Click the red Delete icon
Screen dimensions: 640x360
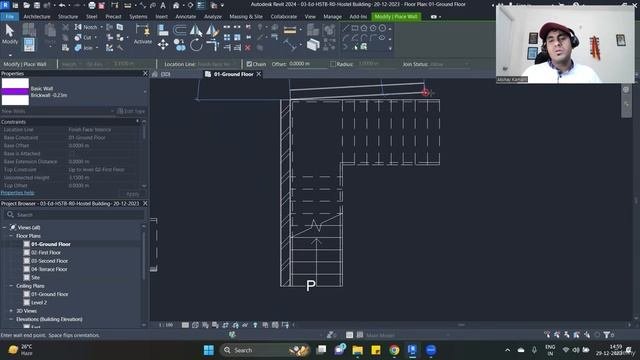tap(248, 48)
